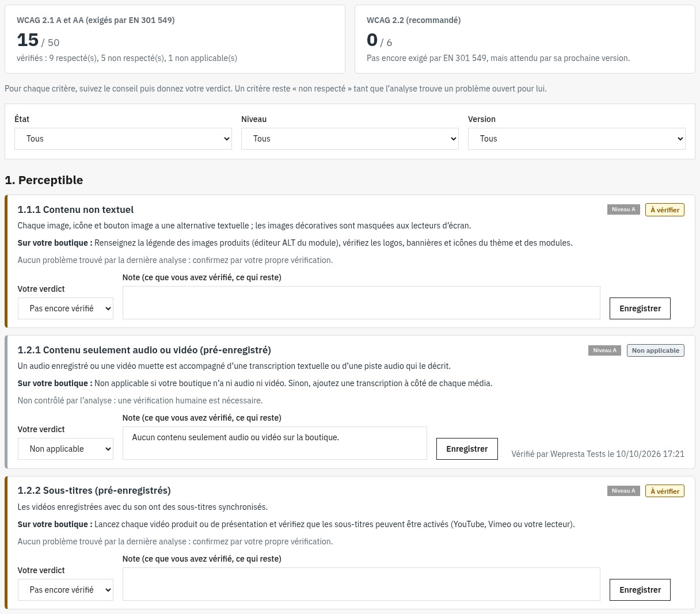Open verdict dropdown for 1.1.1 Contenu non textuel

(x=66, y=308)
